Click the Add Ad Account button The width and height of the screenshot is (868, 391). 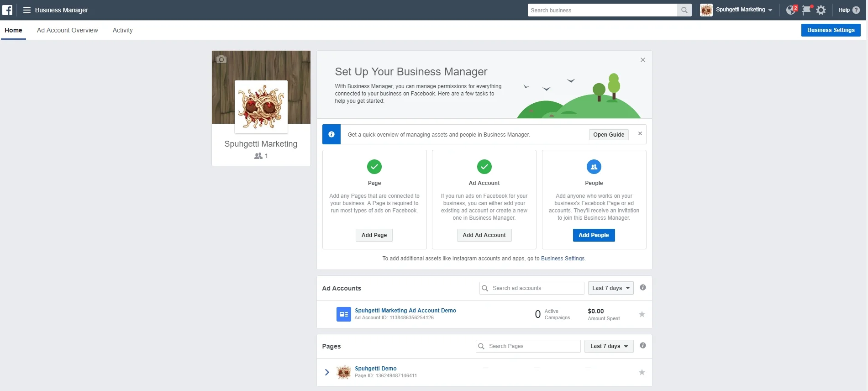pyautogui.click(x=484, y=235)
